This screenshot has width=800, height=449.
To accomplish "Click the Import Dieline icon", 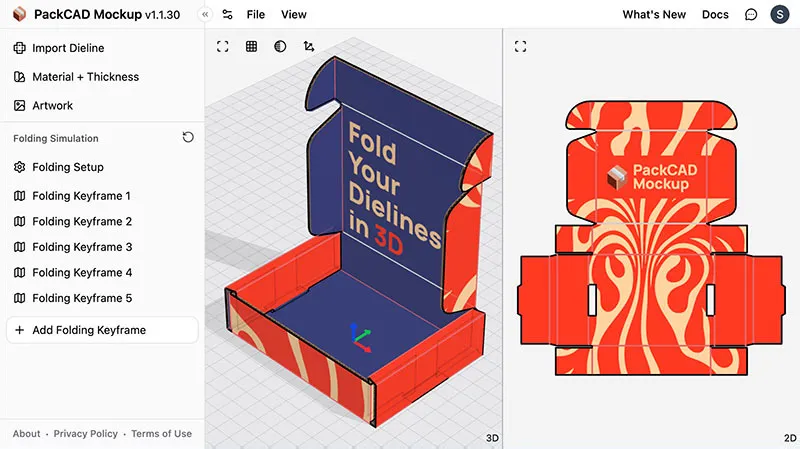I will coord(19,48).
